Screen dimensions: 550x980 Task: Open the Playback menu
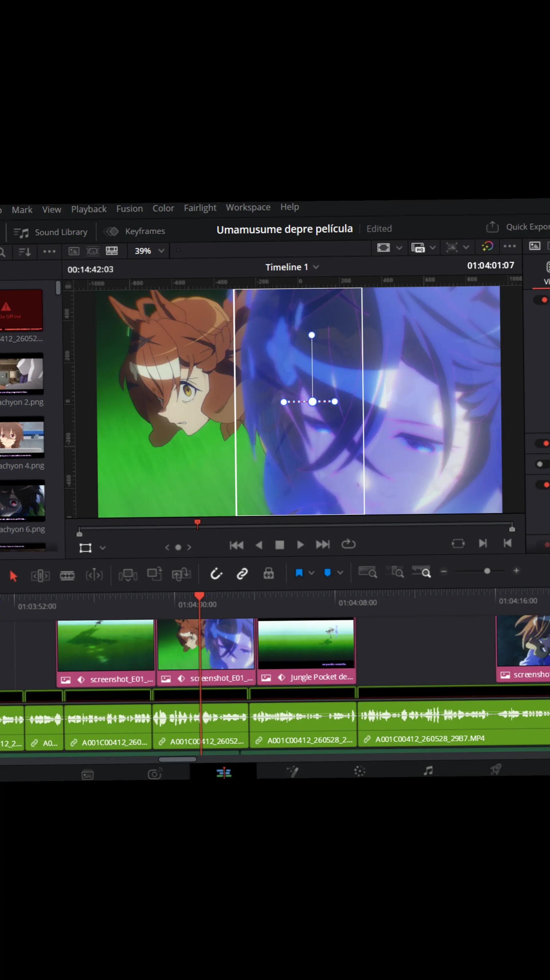click(89, 209)
